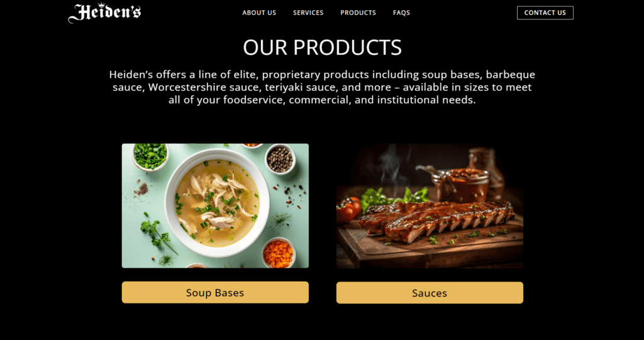The height and width of the screenshot is (340, 644).
Task: Open the FAQs page
Action: [x=401, y=13]
